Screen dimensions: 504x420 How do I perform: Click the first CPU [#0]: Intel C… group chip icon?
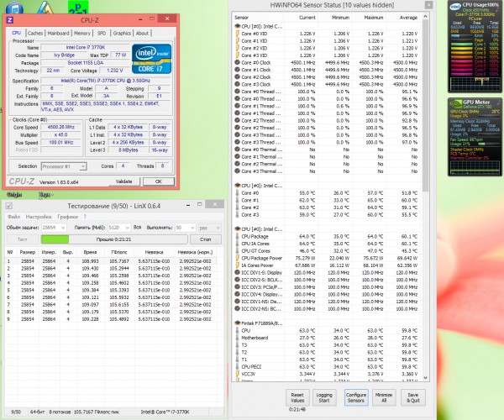pos(238,26)
